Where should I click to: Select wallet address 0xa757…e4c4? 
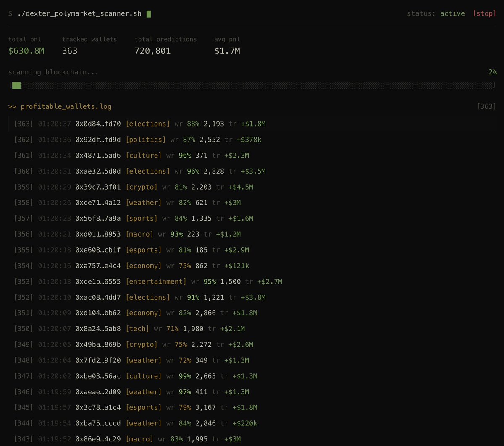pos(98,266)
